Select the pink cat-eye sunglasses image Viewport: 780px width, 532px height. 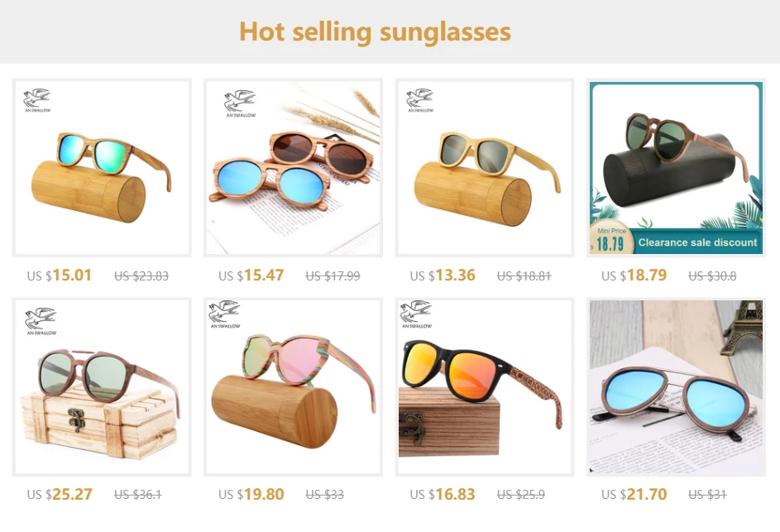pyautogui.click(x=293, y=386)
